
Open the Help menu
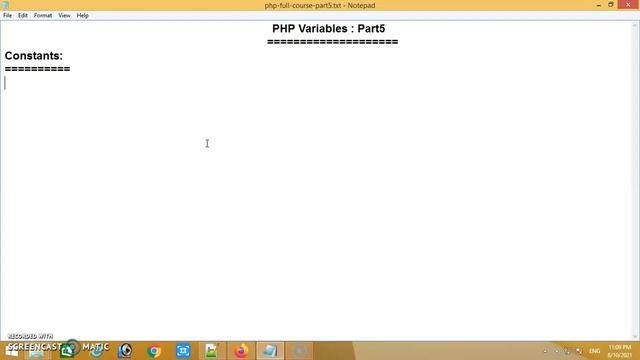(82, 16)
